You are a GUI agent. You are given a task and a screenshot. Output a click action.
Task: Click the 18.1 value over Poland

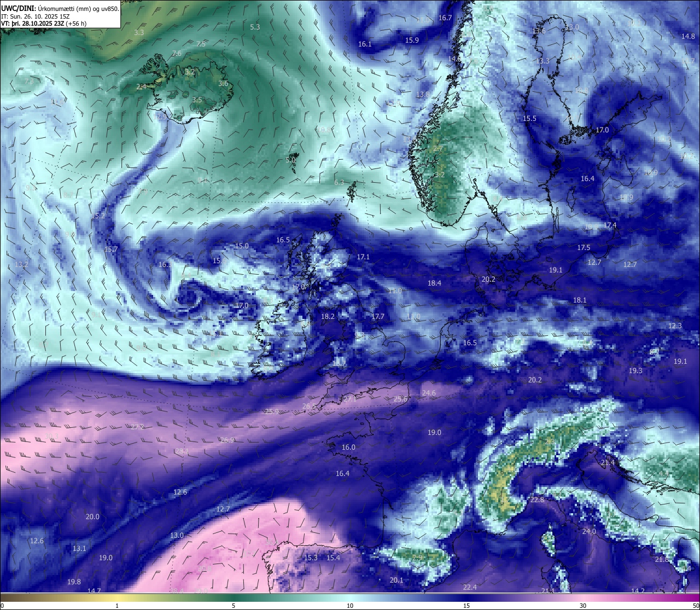[580, 300]
